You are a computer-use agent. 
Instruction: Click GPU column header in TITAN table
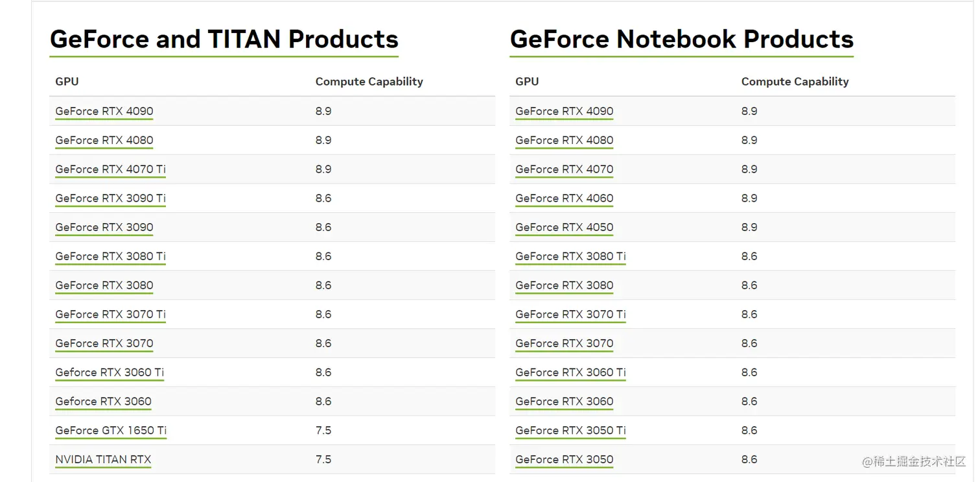pyautogui.click(x=67, y=82)
